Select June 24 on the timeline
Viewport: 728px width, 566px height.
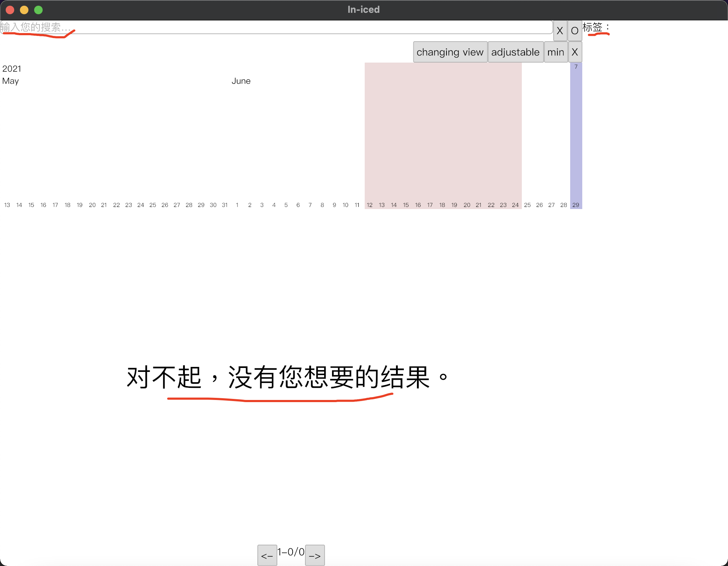pos(515,205)
